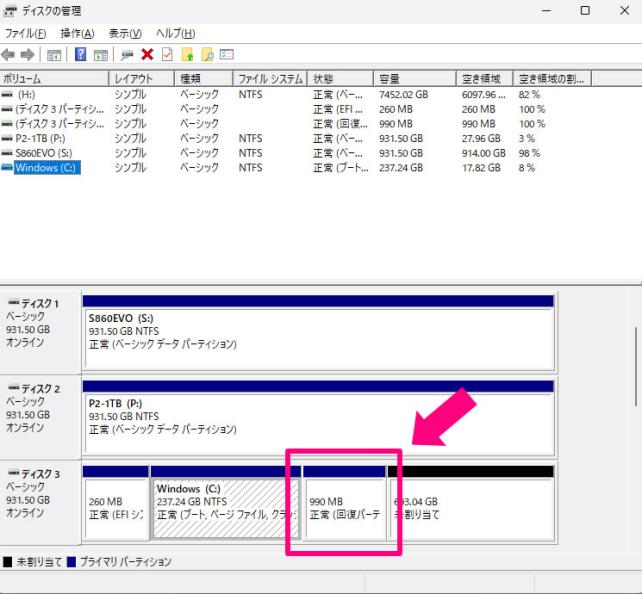Click the folder with magnifier icon
Image resolution: width=642 pixels, height=594 pixels.
[207, 54]
